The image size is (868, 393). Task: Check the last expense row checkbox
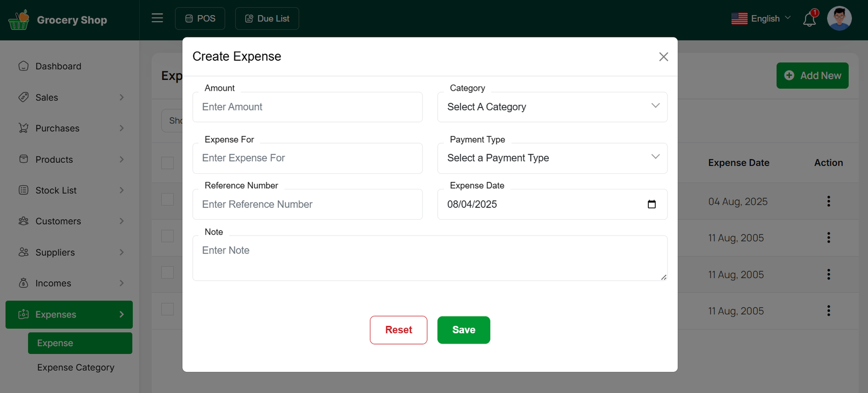click(168, 309)
